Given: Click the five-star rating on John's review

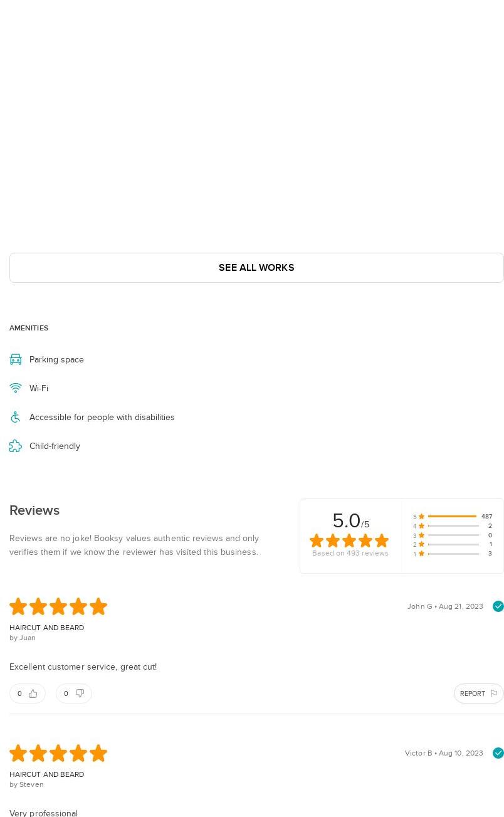Looking at the screenshot, I should point(58,606).
